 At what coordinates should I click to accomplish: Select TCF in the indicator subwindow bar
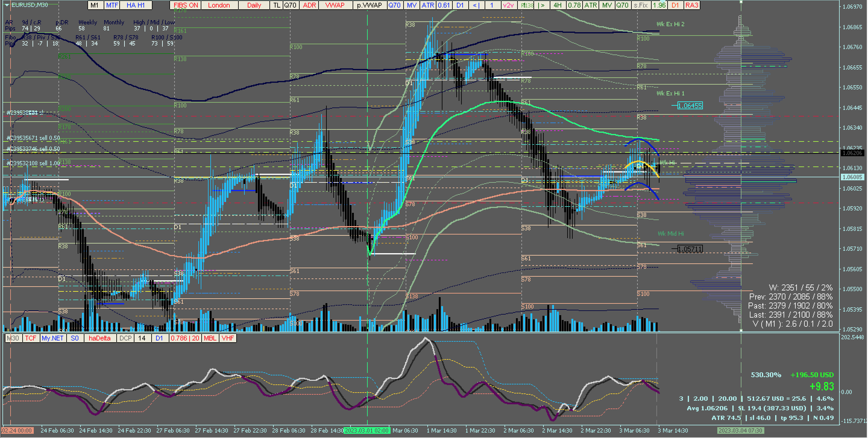[31, 338]
